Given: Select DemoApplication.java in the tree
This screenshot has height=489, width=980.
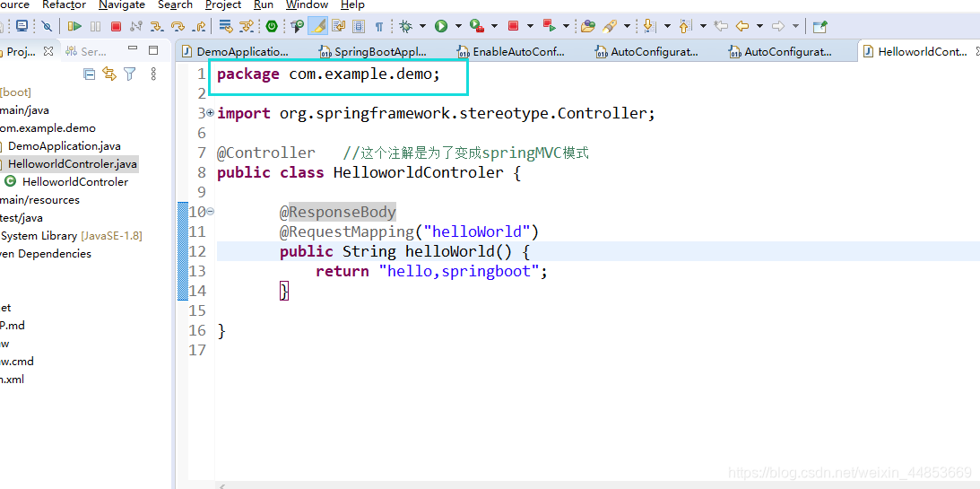Looking at the screenshot, I should pos(65,146).
